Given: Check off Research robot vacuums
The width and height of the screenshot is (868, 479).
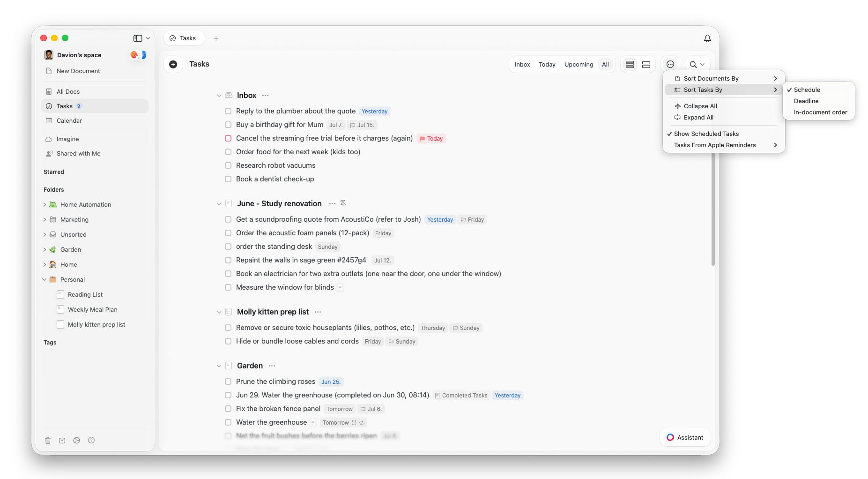Looking at the screenshot, I should [228, 165].
